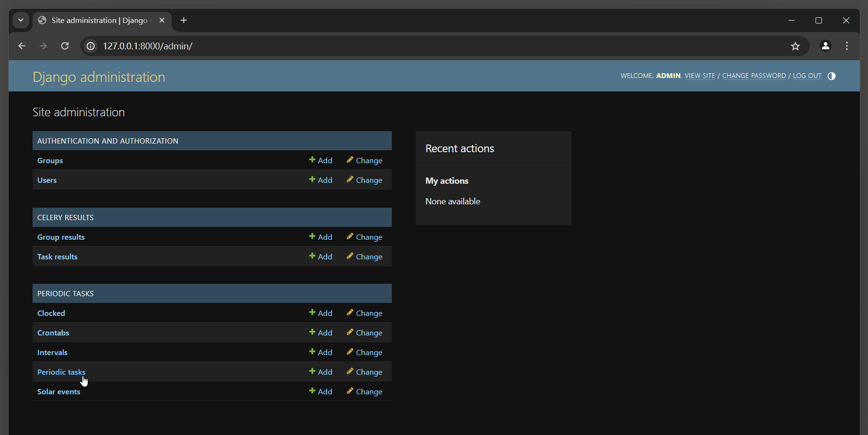Screen dimensions: 868x435
Task: Reload the admin page
Action: (65, 46)
